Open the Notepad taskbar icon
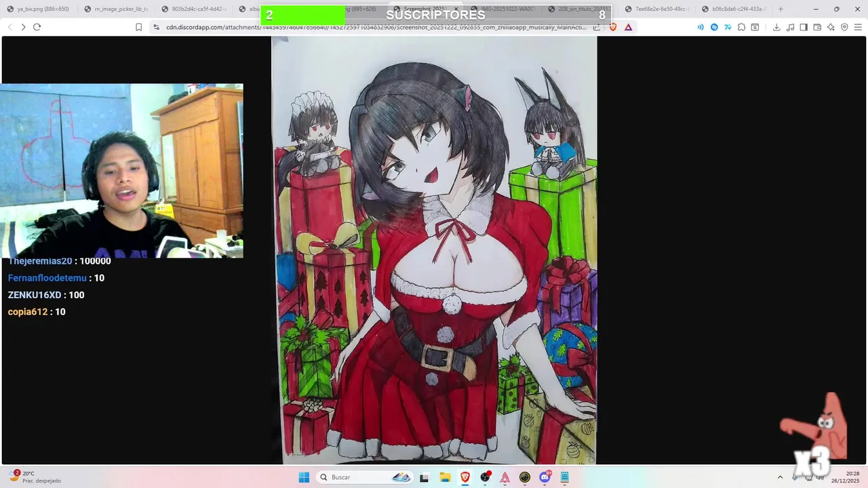The width and height of the screenshot is (868, 488). 565,477
